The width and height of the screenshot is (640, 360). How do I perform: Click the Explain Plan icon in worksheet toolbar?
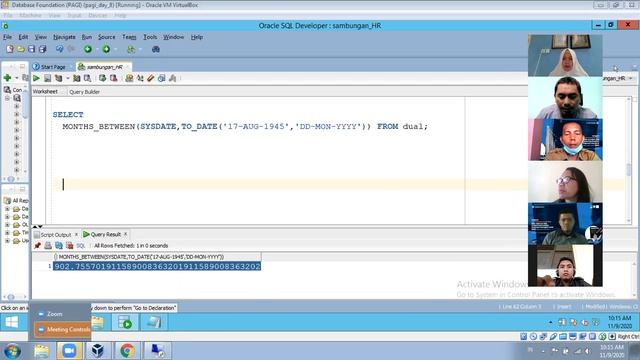click(x=58, y=78)
